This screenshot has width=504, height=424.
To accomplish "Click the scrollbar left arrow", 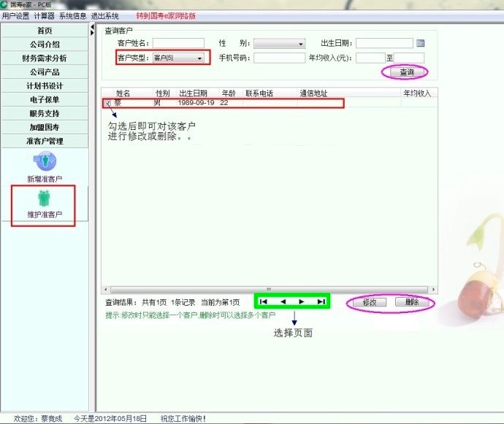I will [x=106, y=290].
